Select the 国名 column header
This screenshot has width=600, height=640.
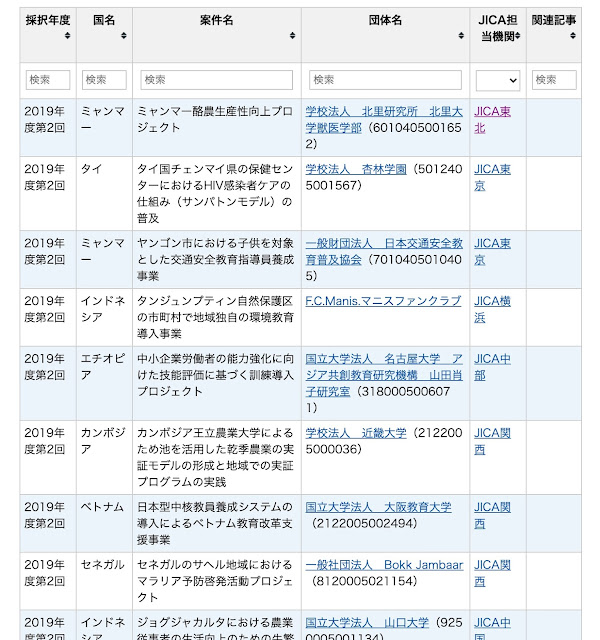point(104,35)
